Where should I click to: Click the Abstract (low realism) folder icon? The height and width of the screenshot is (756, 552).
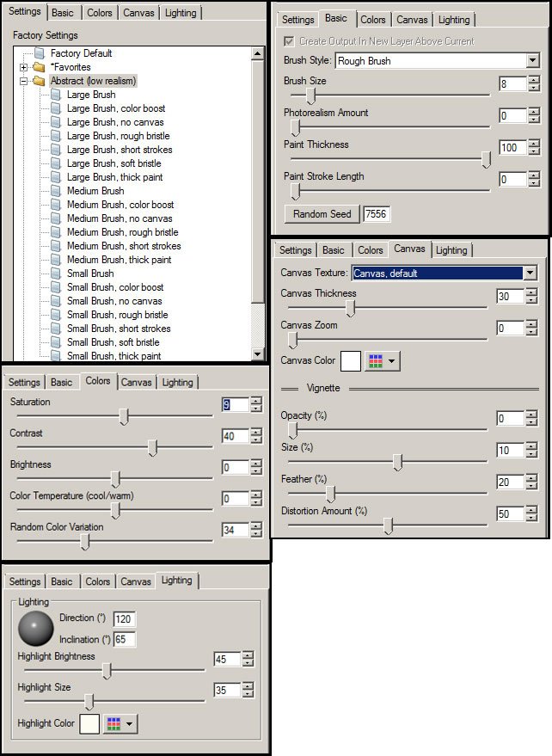pos(39,81)
